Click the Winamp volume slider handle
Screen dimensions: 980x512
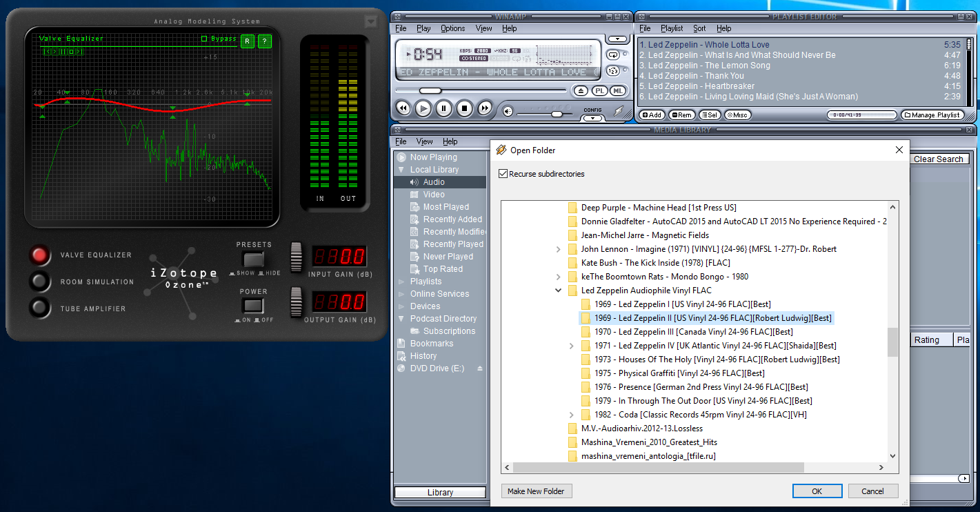coord(557,114)
